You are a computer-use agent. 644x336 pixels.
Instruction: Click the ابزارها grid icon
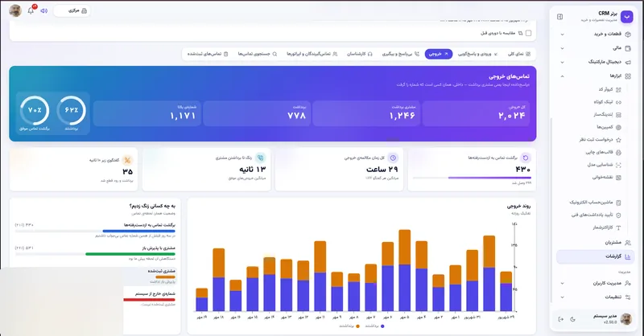(628, 76)
